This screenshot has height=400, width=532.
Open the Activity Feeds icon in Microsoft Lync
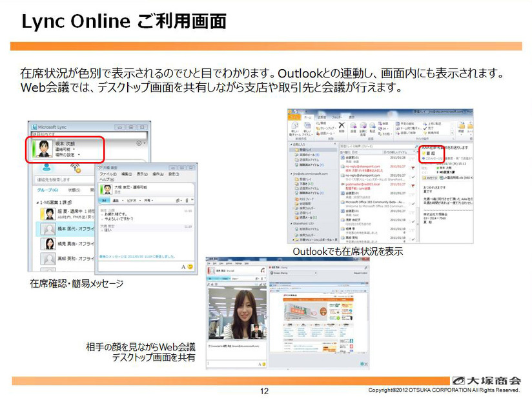pyautogui.click(x=76, y=168)
